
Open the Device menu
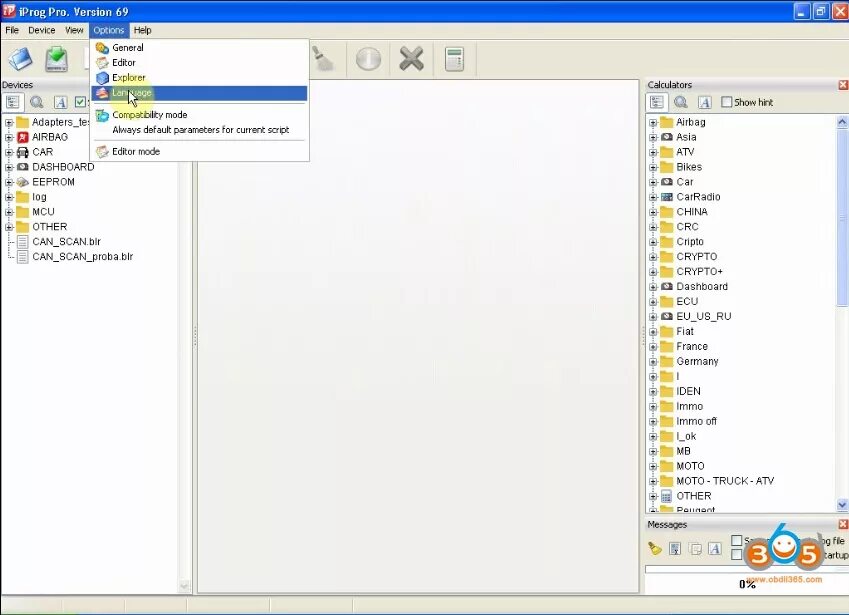[42, 30]
